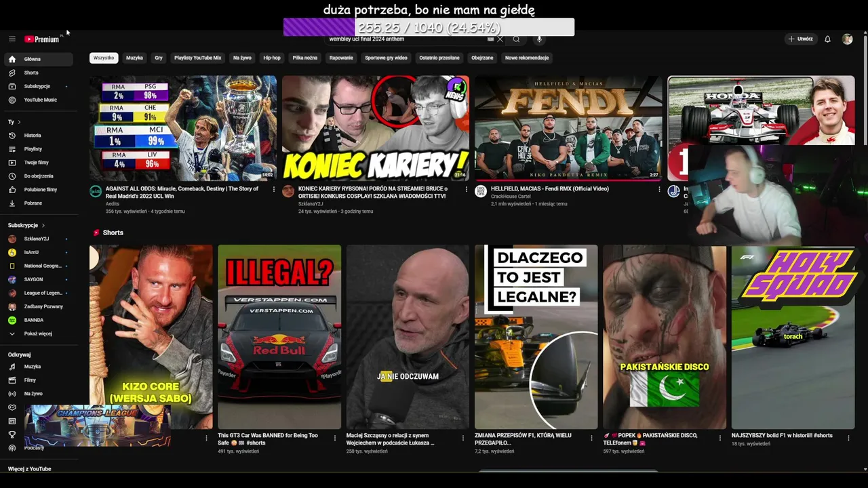This screenshot has height=488, width=868.
Task: Open Muzyka under Odkrywaj section
Action: pos(40,367)
